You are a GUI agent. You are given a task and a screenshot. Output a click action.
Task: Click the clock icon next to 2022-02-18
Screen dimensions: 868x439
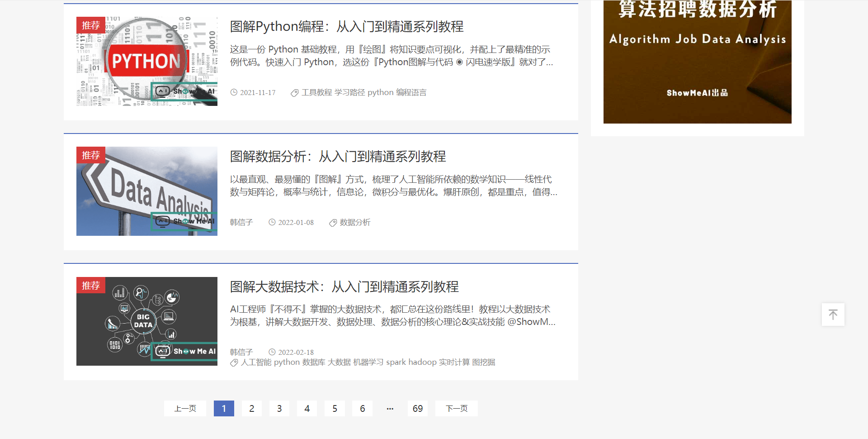pyautogui.click(x=272, y=352)
